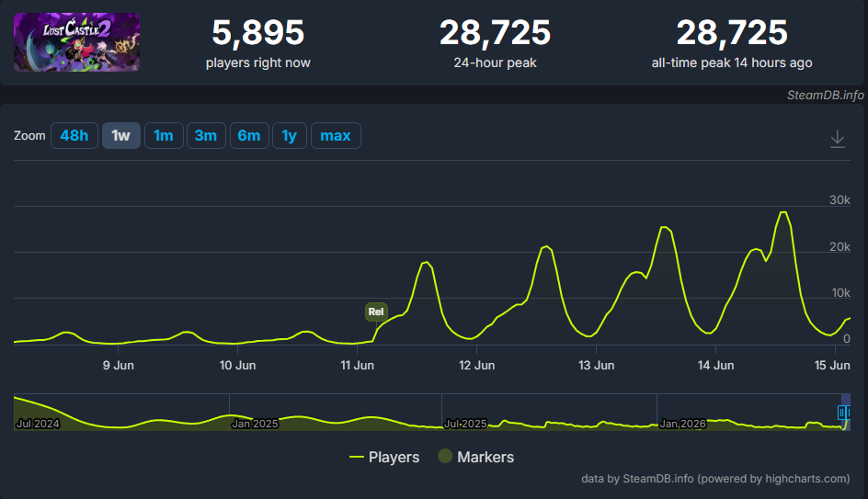Grab the navigator range handle at right
Image resolution: width=868 pixels, height=499 pixels.
click(843, 412)
